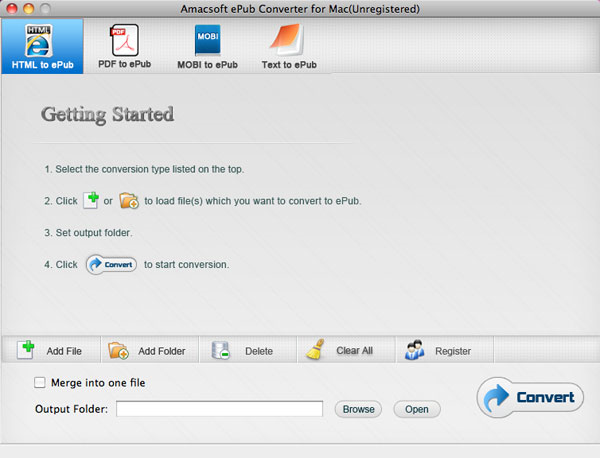Minimize the window with the yellow button

tap(29, 8)
